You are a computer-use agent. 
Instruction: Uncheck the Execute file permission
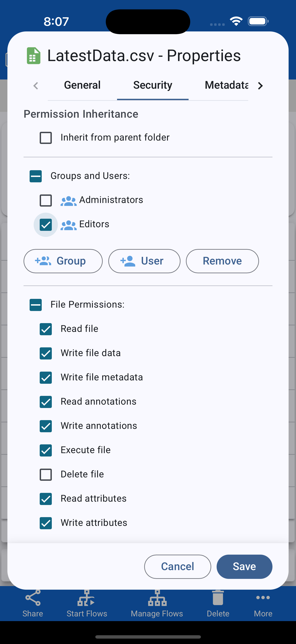[46, 450]
